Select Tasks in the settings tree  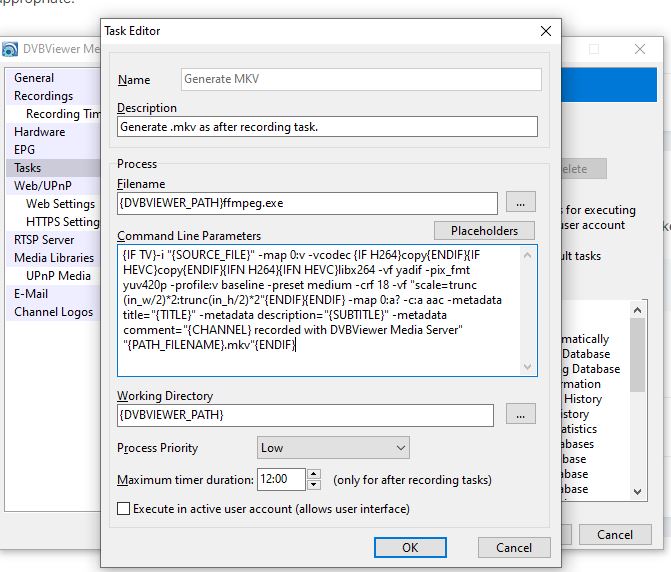[28, 168]
